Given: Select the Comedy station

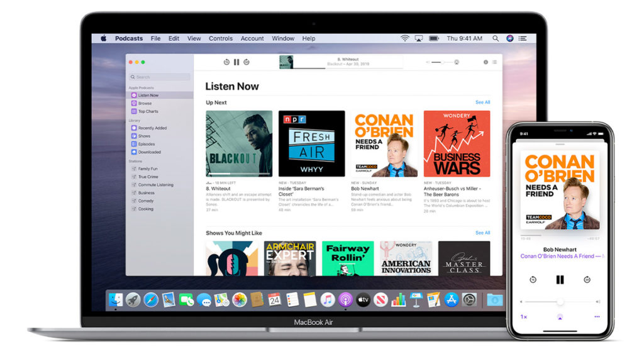Looking at the screenshot, I should point(143,201).
